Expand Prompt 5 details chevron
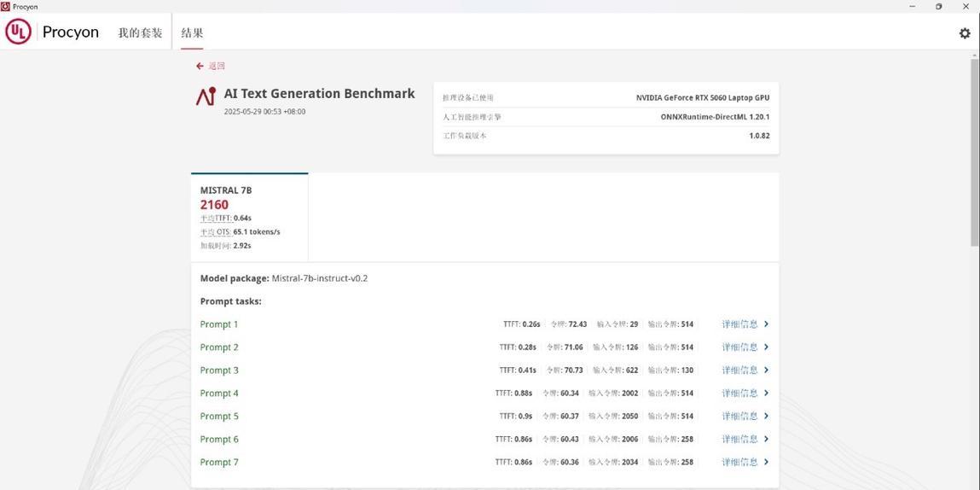Viewport: 980px width, 490px height. tap(766, 416)
